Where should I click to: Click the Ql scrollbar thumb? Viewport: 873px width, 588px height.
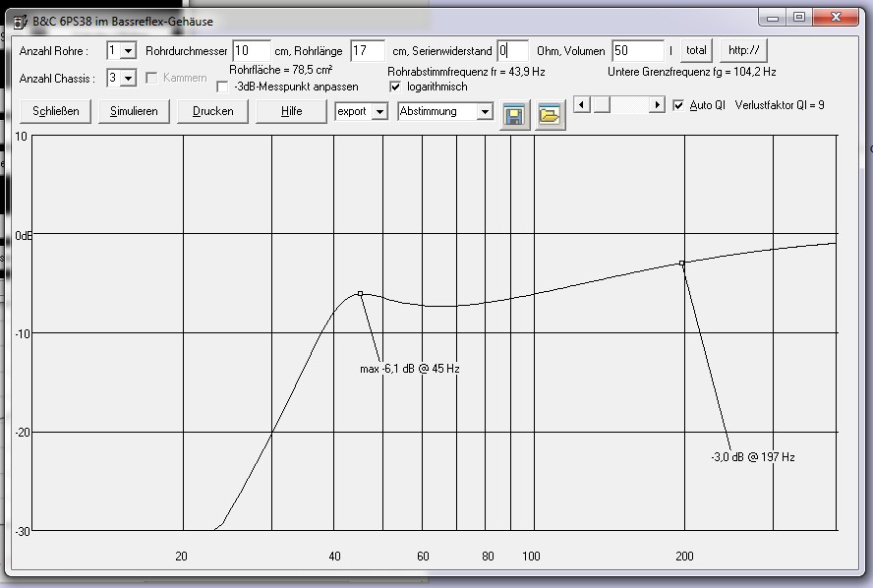[602, 104]
